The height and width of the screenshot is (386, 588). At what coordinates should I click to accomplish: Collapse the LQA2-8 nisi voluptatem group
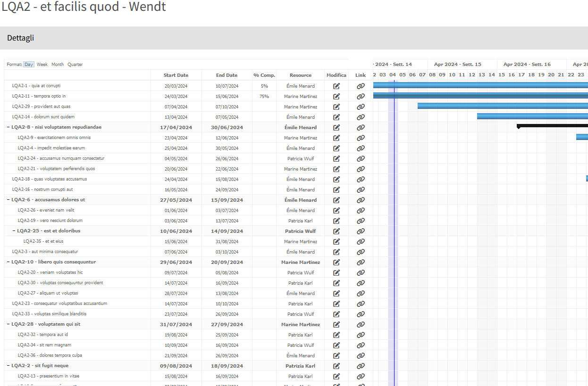coord(8,127)
